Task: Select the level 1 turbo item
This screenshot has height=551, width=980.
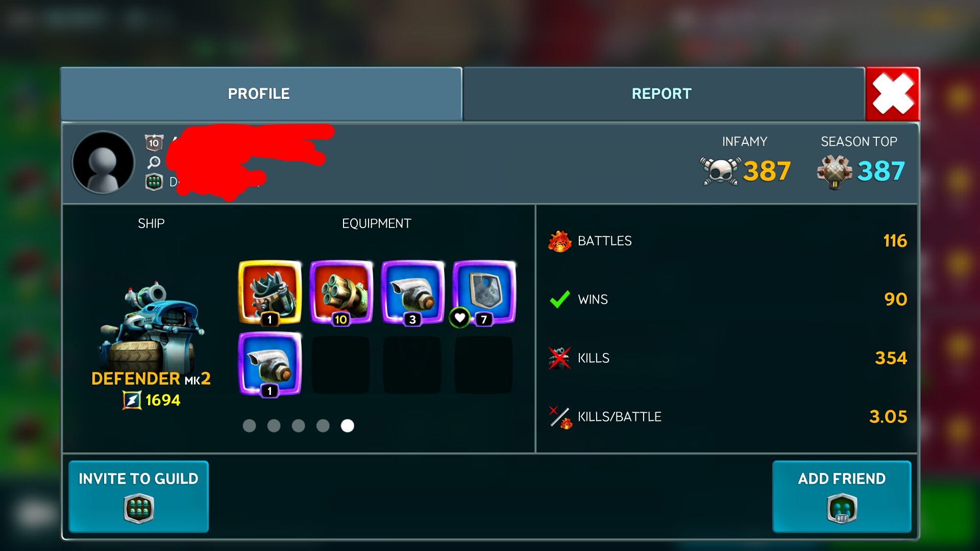Action: point(270,364)
